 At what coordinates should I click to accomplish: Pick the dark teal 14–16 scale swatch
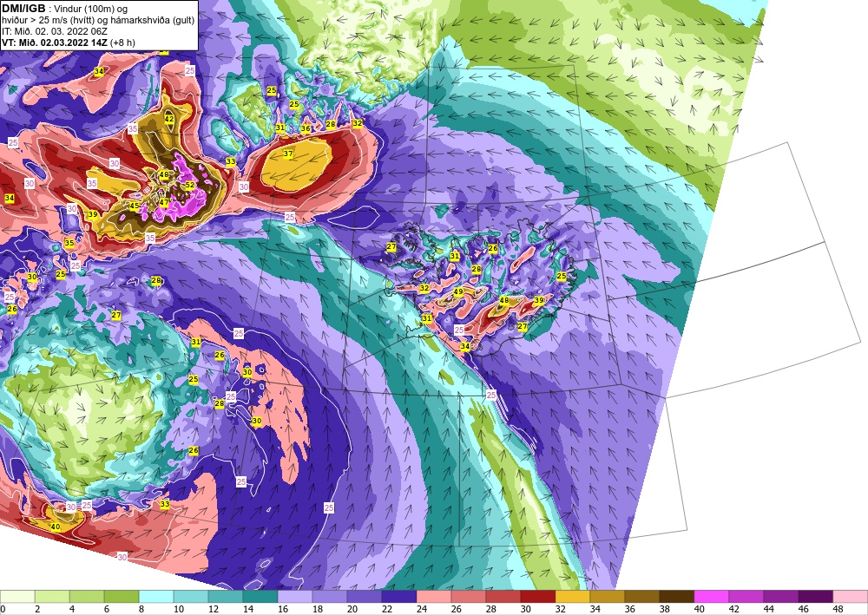click(260, 596)
